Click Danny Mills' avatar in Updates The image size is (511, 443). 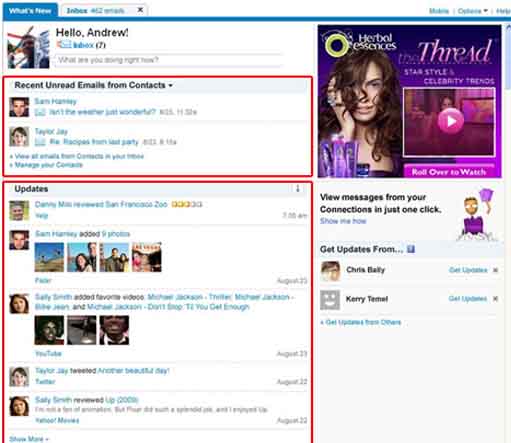click(19, 211)
